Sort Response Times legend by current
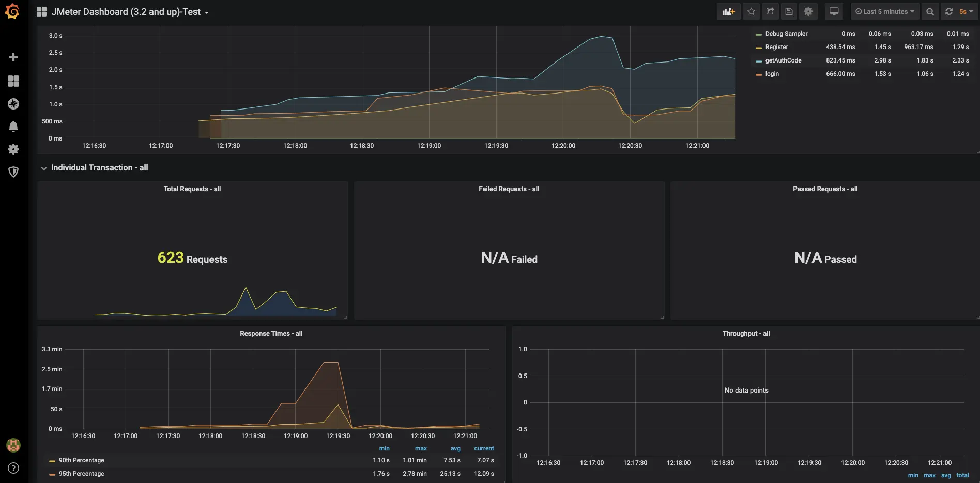The width and height of the screenshot is (980, 483). pos(484,448)
